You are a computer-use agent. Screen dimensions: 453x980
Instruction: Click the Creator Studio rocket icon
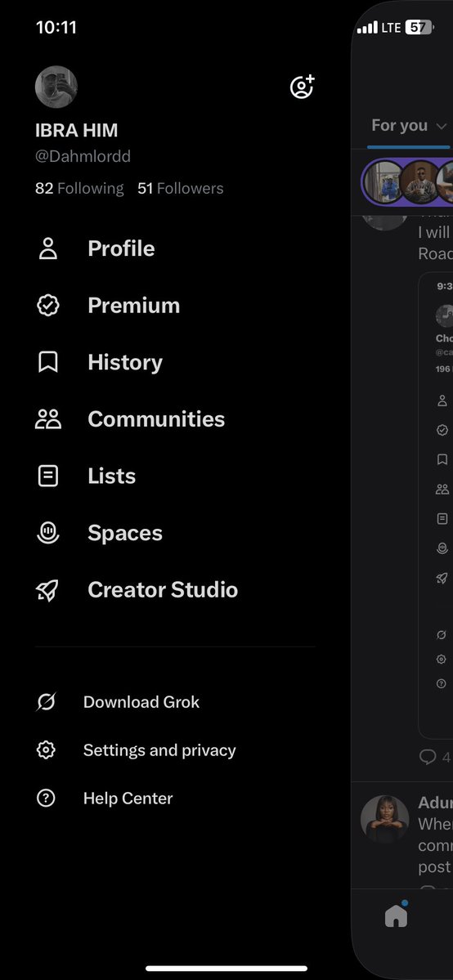point(48,590)
